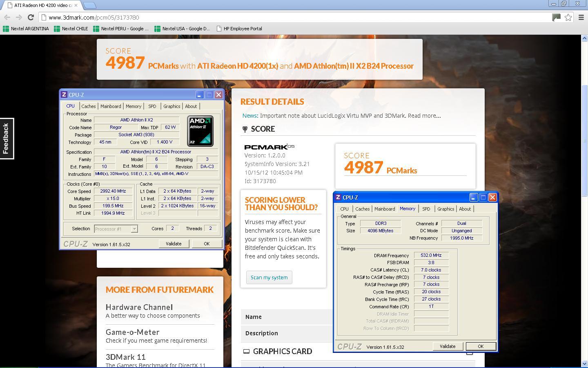Click the CPU-Z title icon in the CPU window
588x368 pixels.
coord(64,94)
